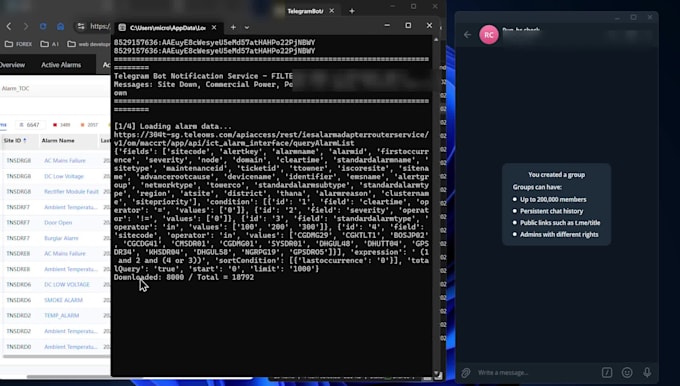Click the Alarm_TOC search field
This screenshot has height=386, width=680.
coord(55,88)
